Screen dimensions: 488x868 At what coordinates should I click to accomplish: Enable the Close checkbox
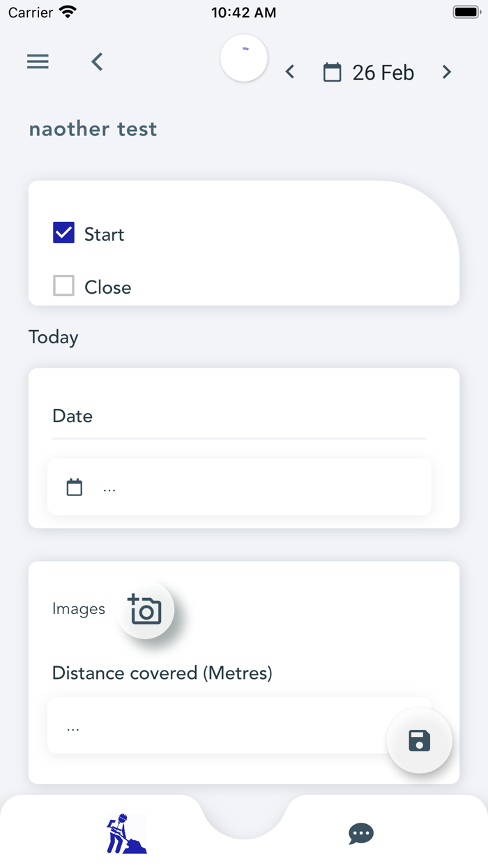(63, 285)
